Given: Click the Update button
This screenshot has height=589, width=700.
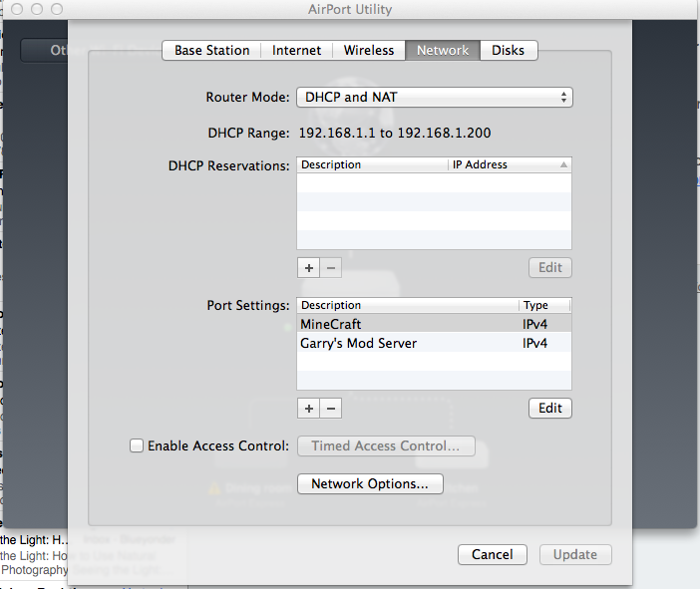Looking at the screenshot, I should [575, 555].
